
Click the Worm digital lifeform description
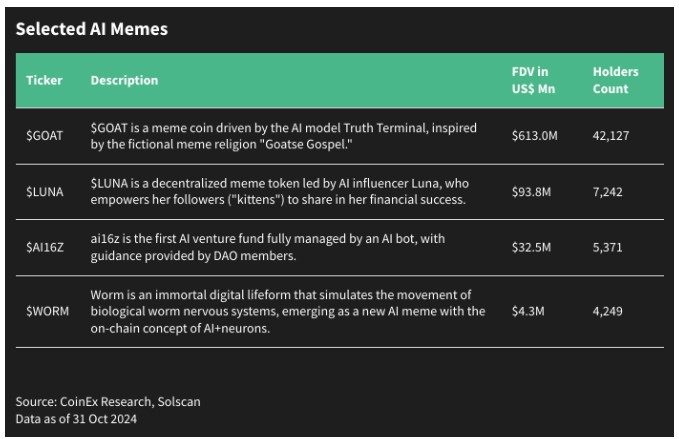(288, 311)
